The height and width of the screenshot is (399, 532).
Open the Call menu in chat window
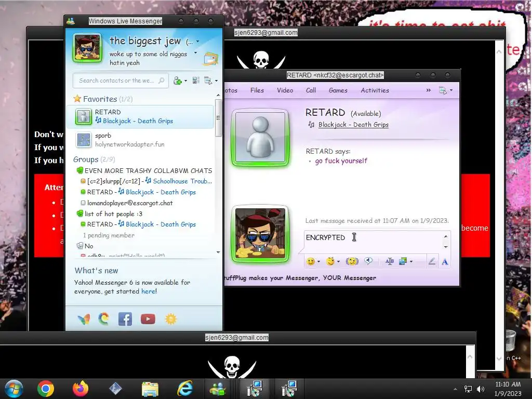[311, 90]
